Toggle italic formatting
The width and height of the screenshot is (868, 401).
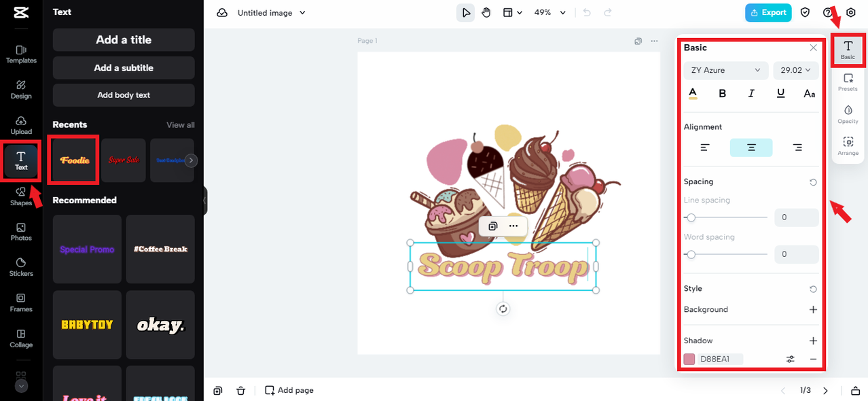751,94
